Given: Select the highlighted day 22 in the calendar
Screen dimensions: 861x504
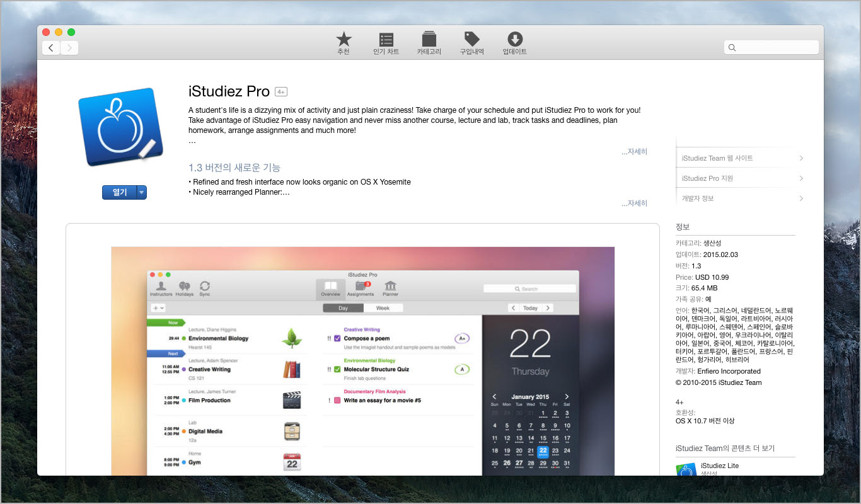Looking at the screenshot, I should tap(543, 450).
